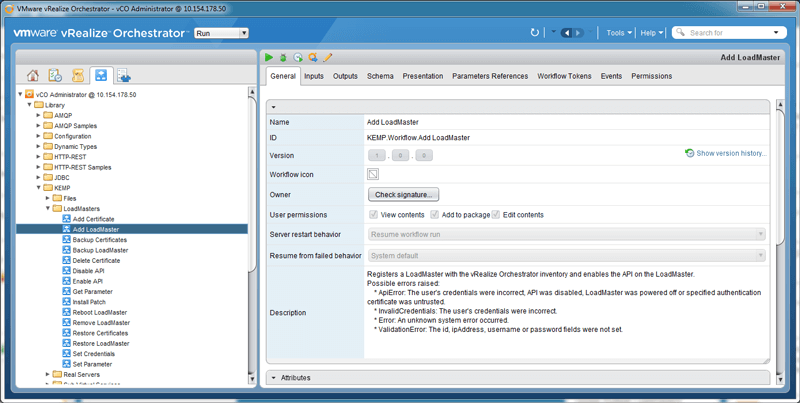
Task: Expand the Real Servers folder
Action: [x=48, y=374]
